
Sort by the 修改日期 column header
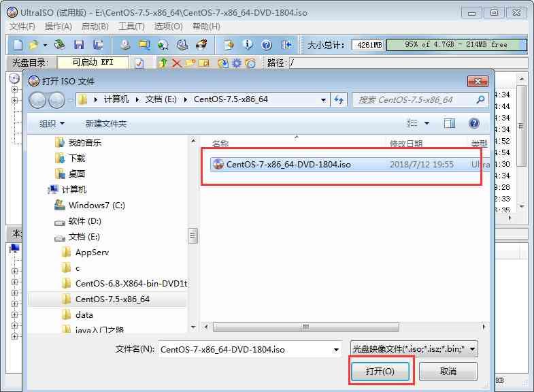406,144
